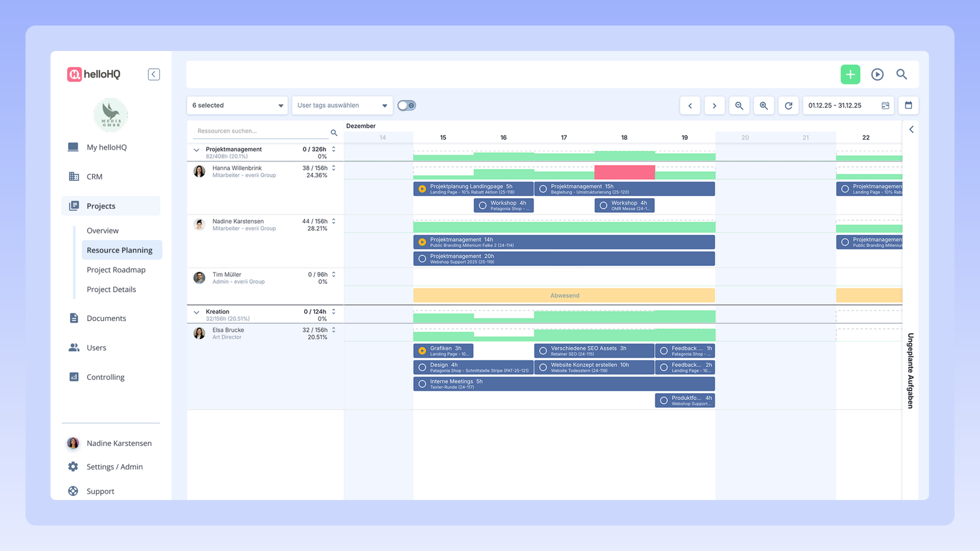The width and height of the screenshot is (980, 551).
Task: Go to Controlling in sidebar
Action: pos(105,377)
